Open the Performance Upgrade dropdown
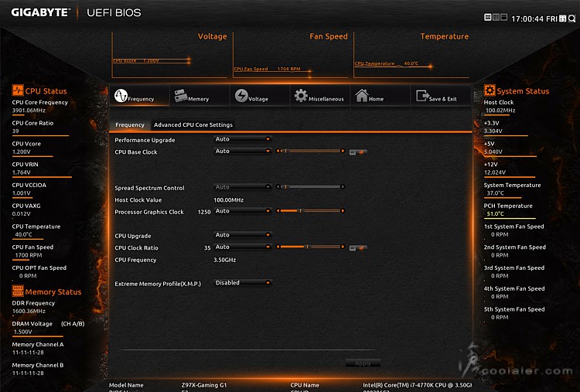Image resolution: width=580 pixels, height=392 pixels. pos(242,139)
